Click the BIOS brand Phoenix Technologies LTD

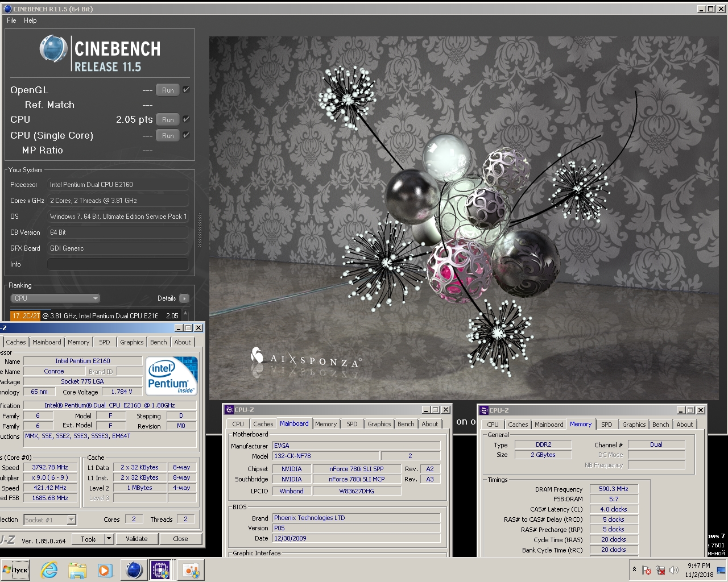pyautogui.click(x=356, y=518)
